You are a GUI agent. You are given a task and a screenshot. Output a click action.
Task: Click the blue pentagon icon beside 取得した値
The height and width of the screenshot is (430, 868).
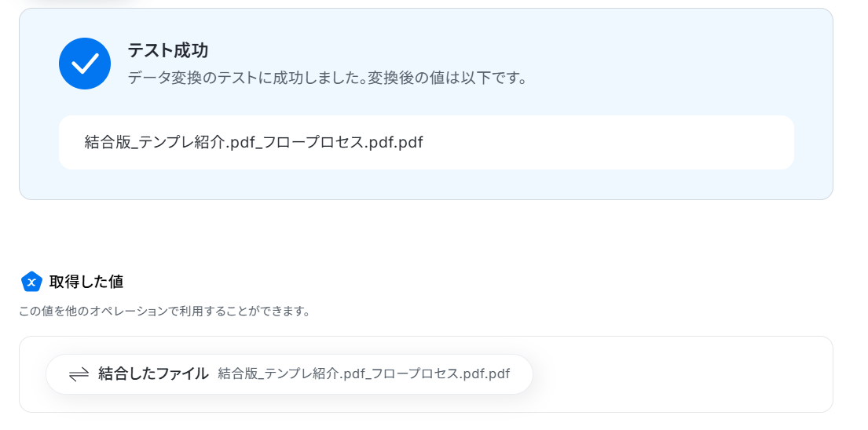click(x=31, y=282)
